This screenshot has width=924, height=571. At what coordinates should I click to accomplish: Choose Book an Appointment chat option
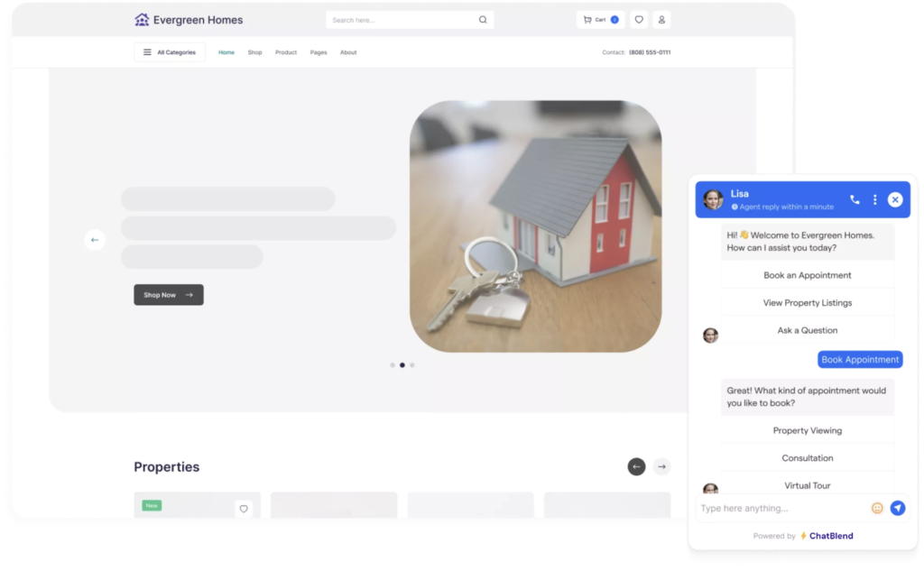pos(808,275)
